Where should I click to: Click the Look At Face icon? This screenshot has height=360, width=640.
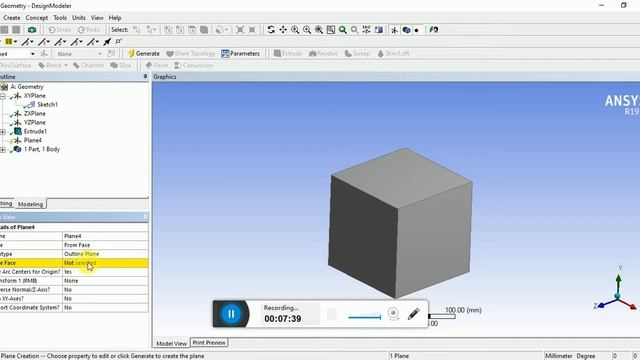(433, 30)
